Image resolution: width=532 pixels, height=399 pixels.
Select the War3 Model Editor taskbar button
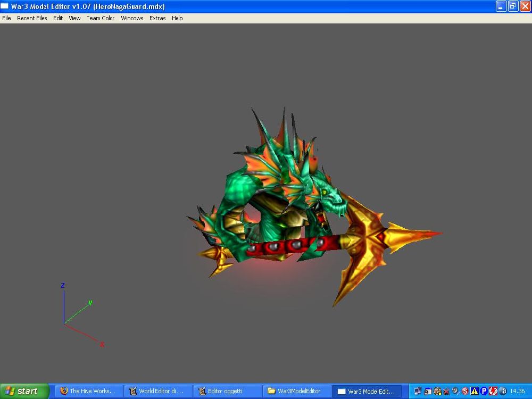(367, 391)
